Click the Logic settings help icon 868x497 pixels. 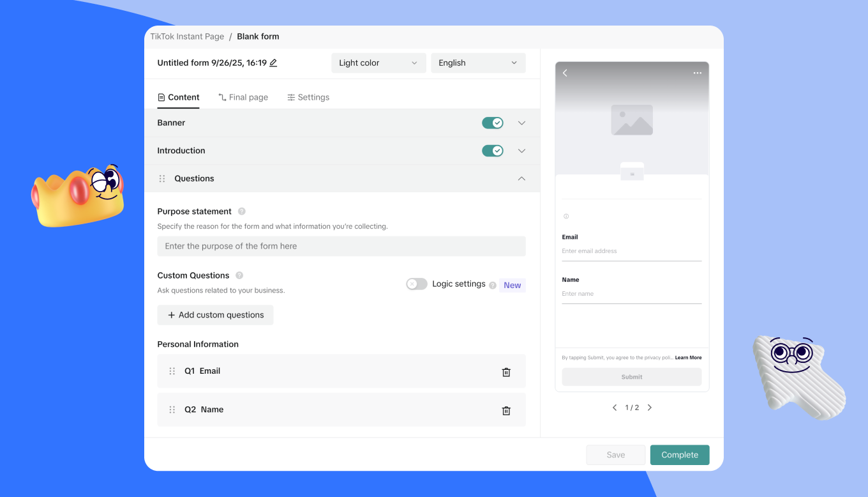(493, 286)
